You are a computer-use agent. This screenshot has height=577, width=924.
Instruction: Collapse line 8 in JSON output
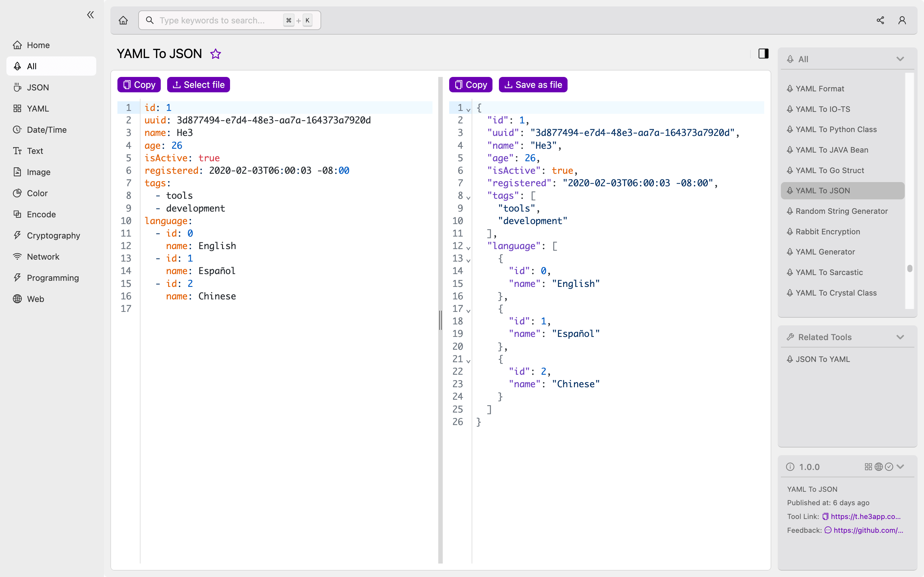[468, 196]
